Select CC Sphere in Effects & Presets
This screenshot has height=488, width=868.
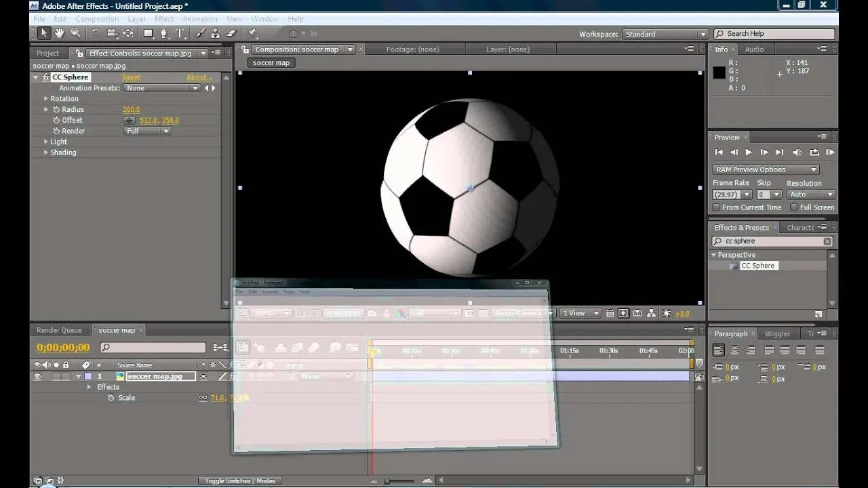pyautogui.click(x=757, y=266)
